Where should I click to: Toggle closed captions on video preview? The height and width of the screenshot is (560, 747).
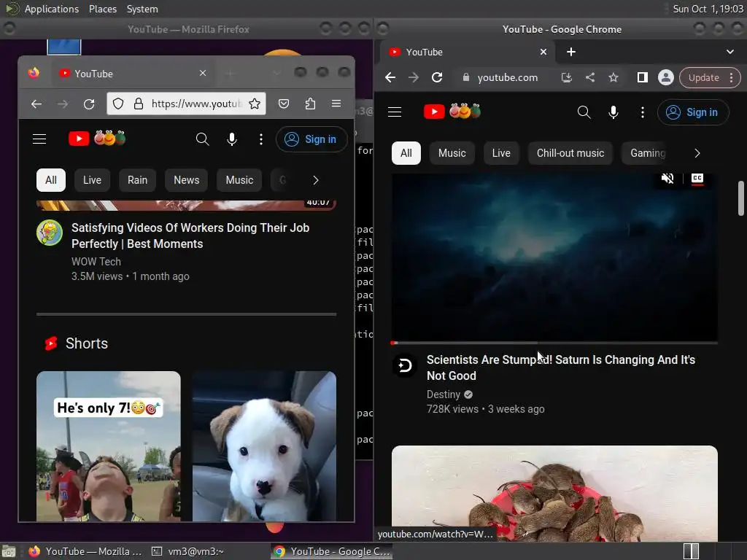(x=697, y=179)
